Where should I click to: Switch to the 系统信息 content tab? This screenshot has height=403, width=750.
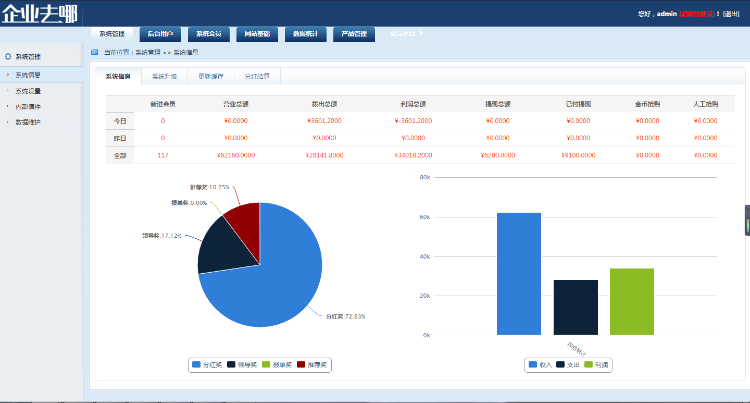(118, 76)
